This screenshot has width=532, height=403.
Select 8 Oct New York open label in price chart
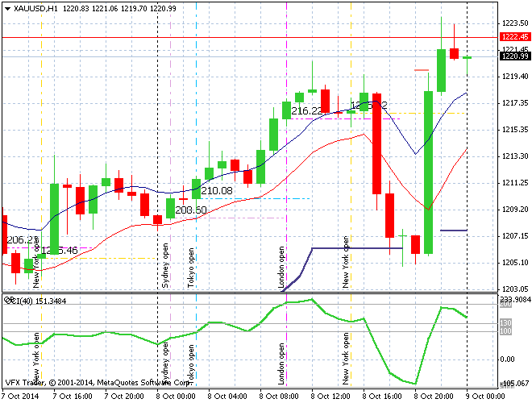346,262
